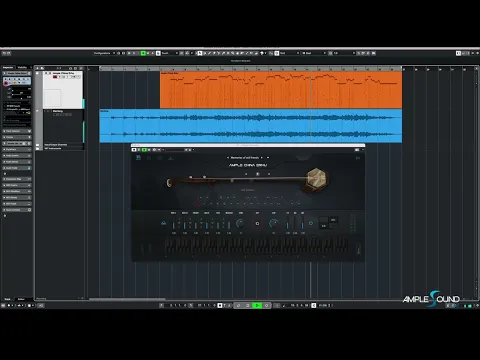Start playback with the green Play button

point(257,305)
